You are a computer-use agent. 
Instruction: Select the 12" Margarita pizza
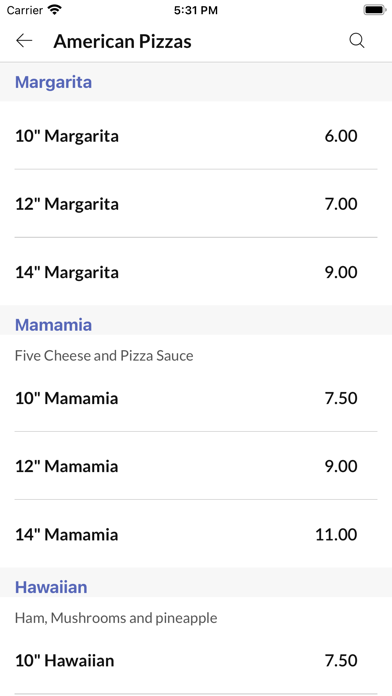coord(196,204)
